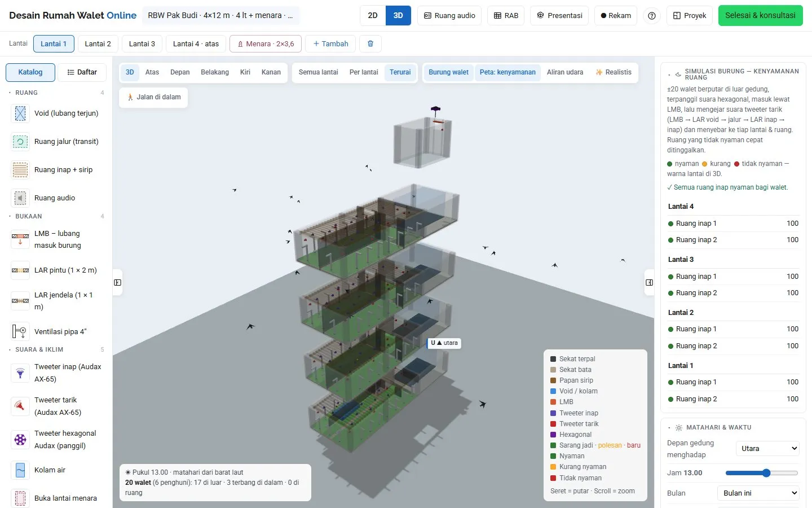Click the Tweeter tarik catalog icon
Screen dimensions: 812x508
pos(20,406)
